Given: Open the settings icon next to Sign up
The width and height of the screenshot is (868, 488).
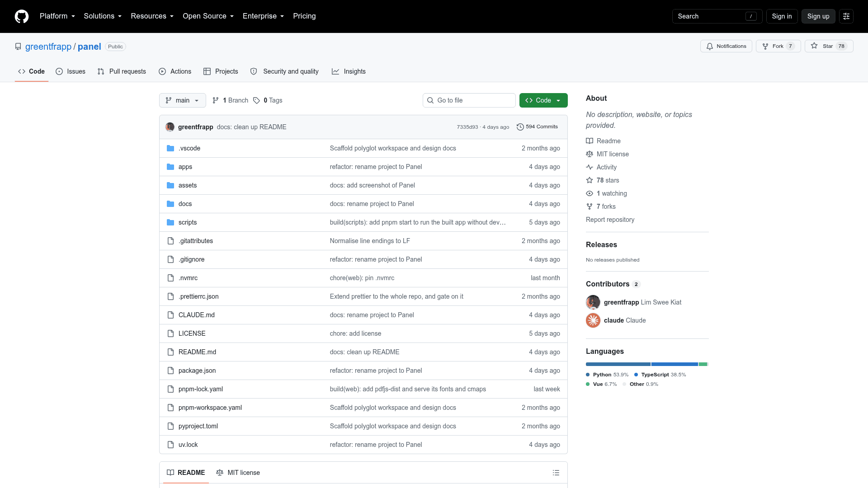Looking at the screenshot, I should (846, 16).
